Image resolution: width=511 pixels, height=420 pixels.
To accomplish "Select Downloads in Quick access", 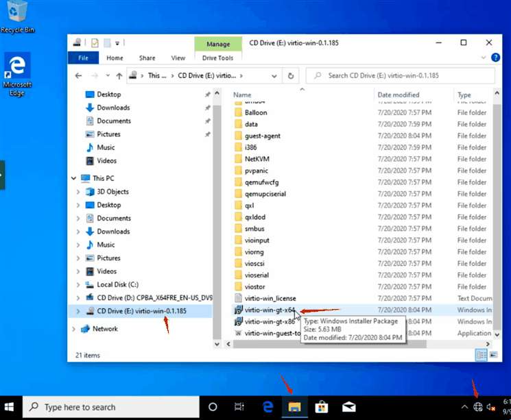I will pos(113,108).
